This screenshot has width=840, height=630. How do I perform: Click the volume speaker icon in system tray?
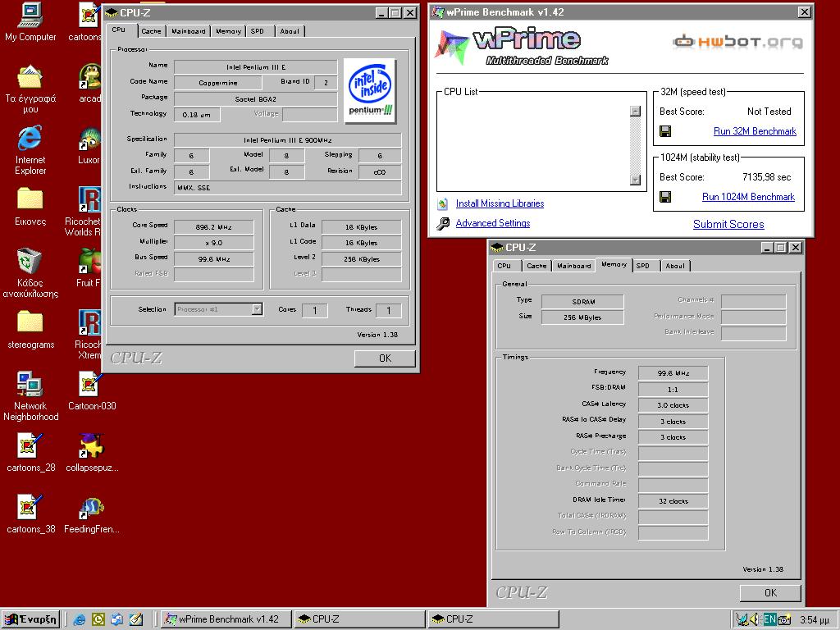755,619
